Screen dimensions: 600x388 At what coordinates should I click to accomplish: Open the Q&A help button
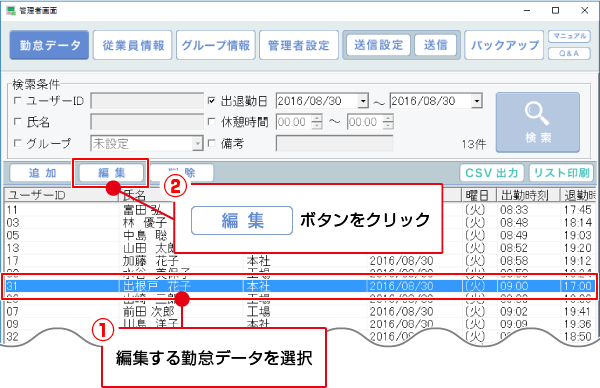569,53
